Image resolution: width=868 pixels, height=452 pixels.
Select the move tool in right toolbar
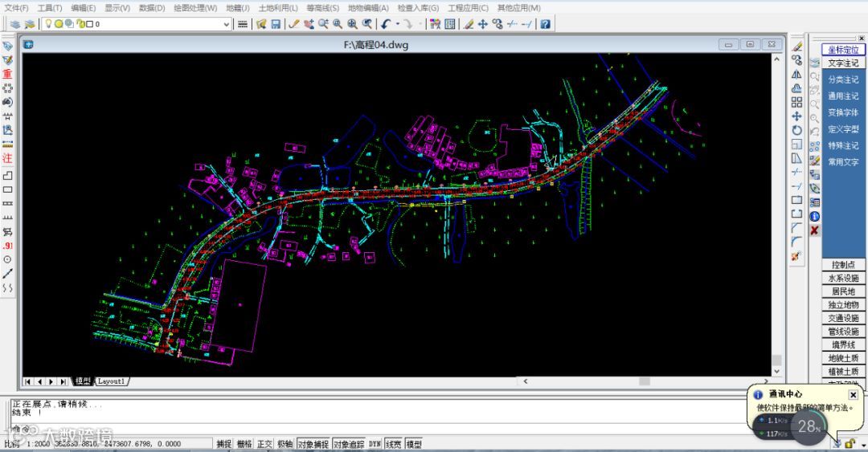[796, 116]
